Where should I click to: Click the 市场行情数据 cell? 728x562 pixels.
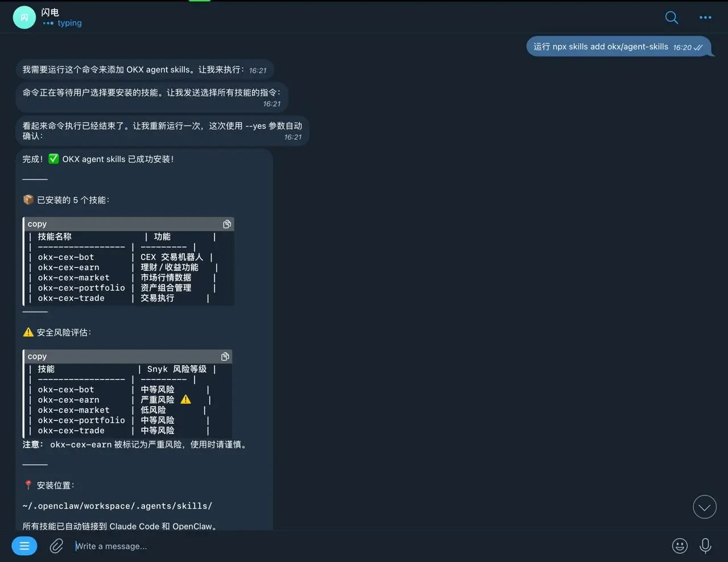(166, 278)
